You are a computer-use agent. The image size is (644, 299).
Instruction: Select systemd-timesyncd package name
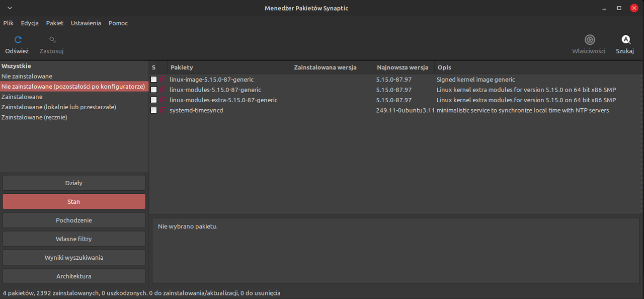(x=196, y=110)
